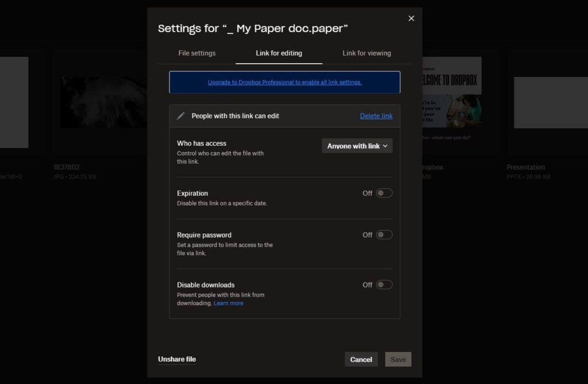Open the Upgrade to Dropbox Professional link
Screen dimensions: 588x384
pos(285,82)
